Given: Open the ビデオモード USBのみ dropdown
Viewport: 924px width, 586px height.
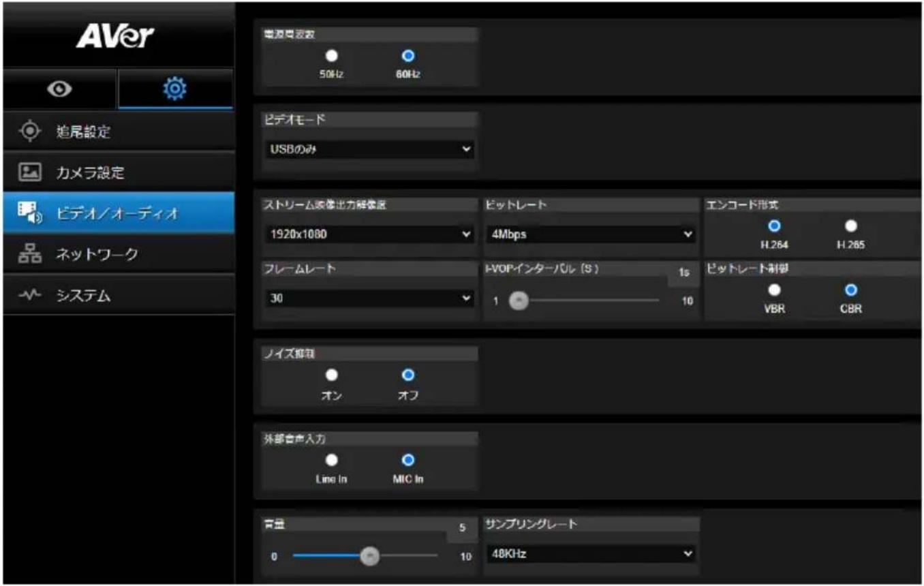Looking at the screenshot, I should (x=369, y=150).
